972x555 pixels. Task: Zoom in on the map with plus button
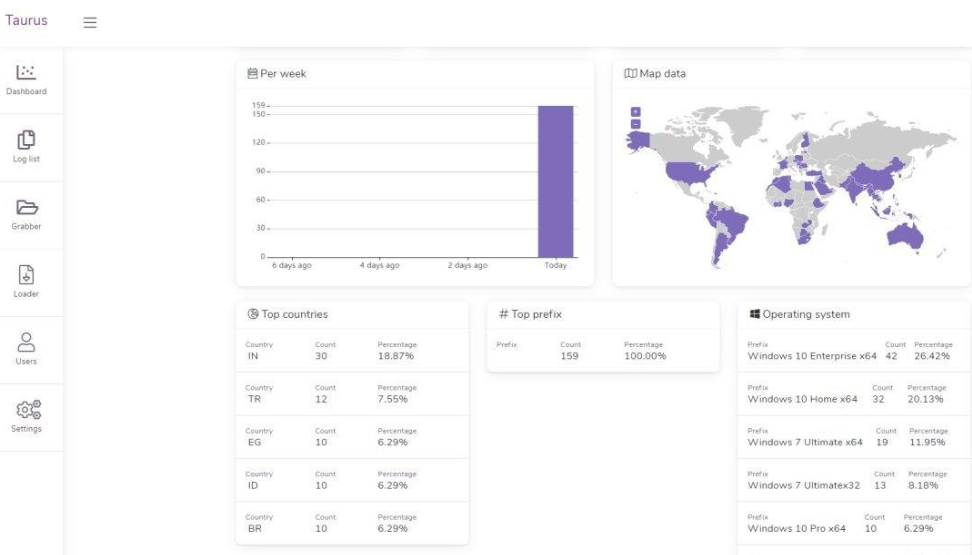(x=635, y=112)
